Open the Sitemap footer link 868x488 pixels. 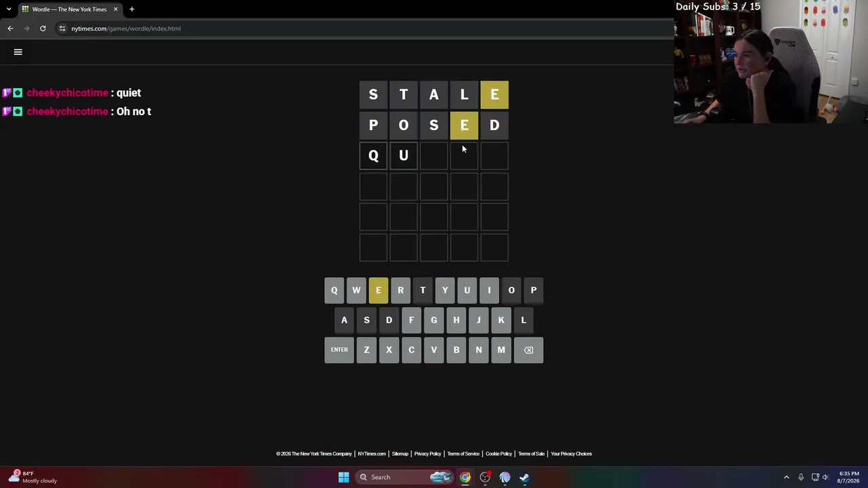[x=400, y=454]
